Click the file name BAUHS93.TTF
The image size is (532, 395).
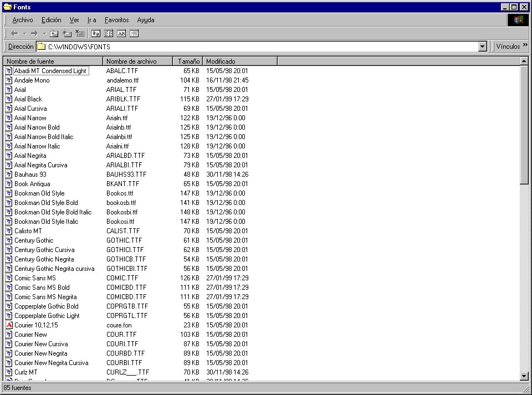tap(126, 175)
